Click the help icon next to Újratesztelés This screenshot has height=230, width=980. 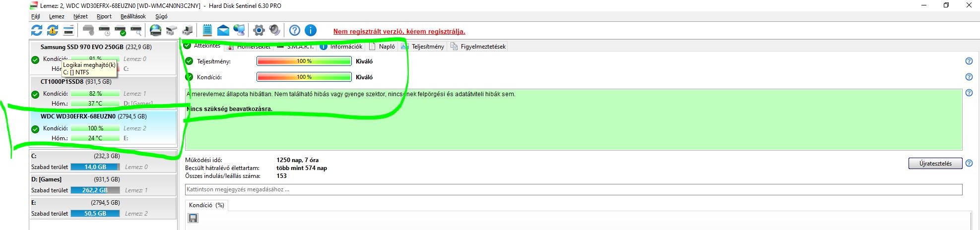pyautogui.click(x=969, y=163)
